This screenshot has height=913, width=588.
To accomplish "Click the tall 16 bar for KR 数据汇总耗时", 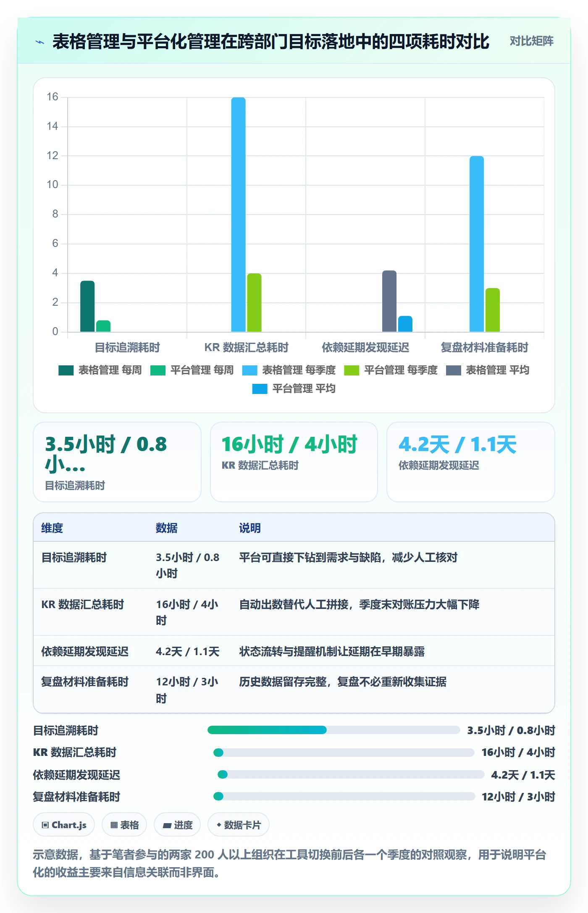I will pyautogui.click(x=238, y=215).
